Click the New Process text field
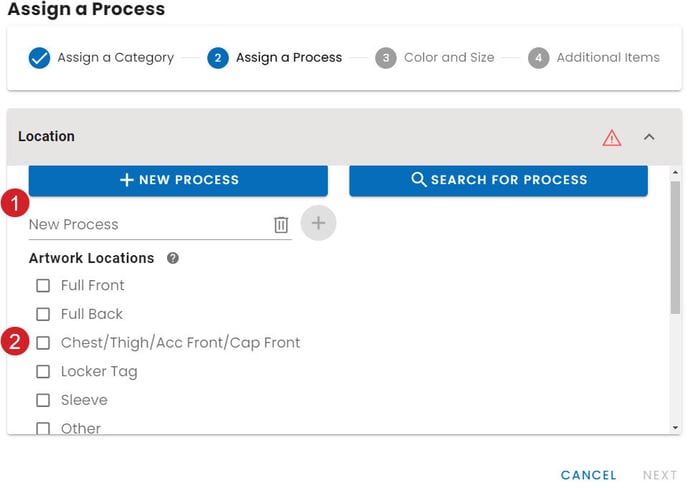Screen dimensions: 688x488 pos(145,225)
